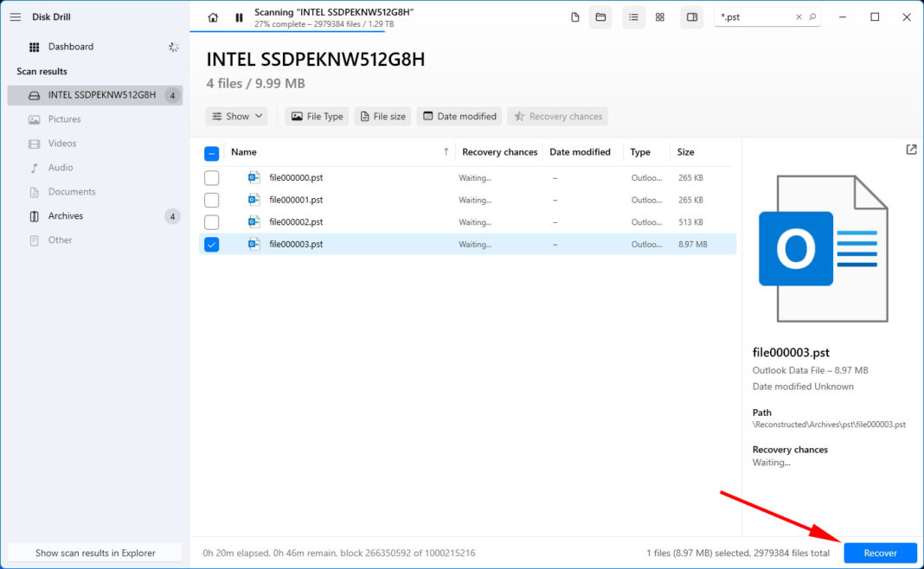This screenshot has width=924, height=569.
Task: Open the folder icon in the toolbar
Action: [600, 16]
